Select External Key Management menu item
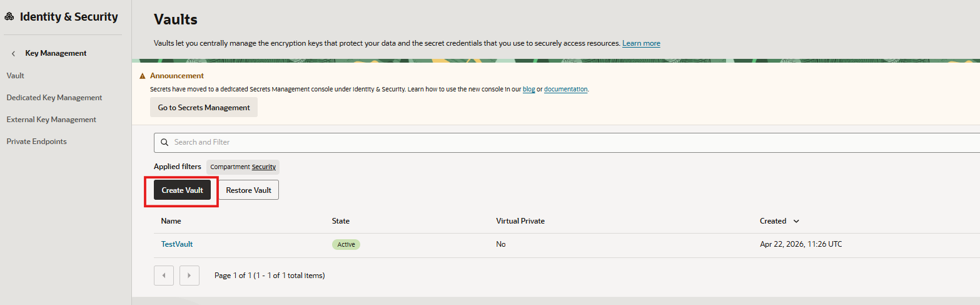Viewport: 980px width, 305px height. pos(51,120)
